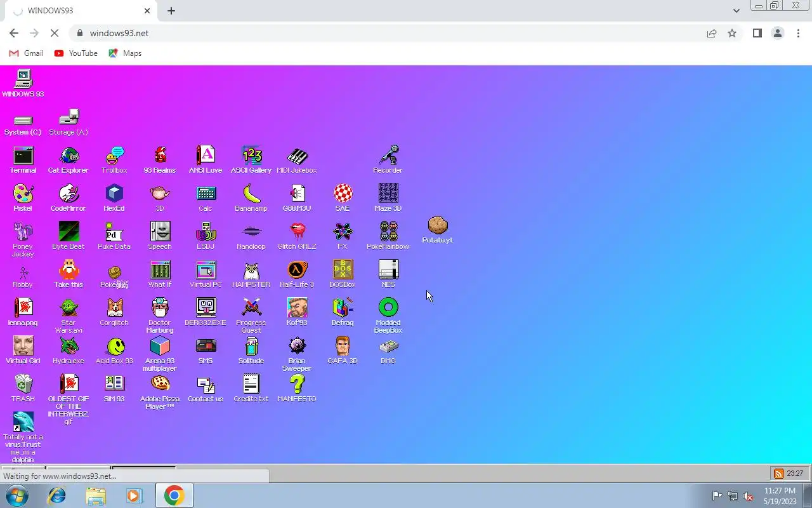Viewport: 812px width, 508px height.
Task: Open Credits.txt document
Action: [251, 388]
